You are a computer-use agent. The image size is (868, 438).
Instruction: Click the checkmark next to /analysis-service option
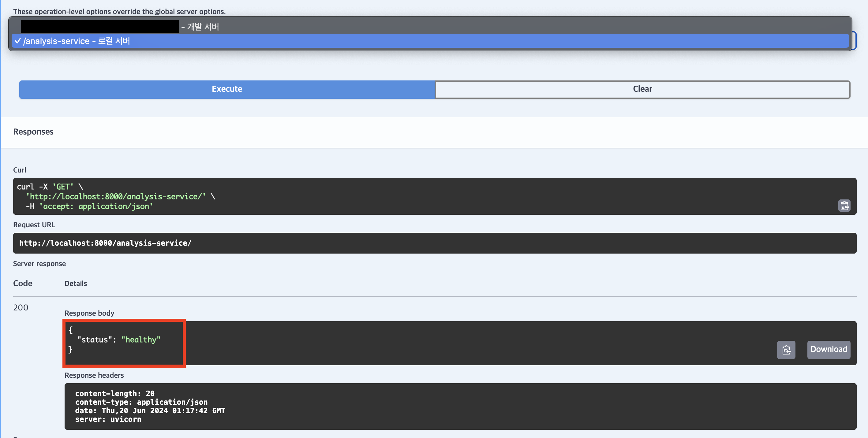click(18, 41)
